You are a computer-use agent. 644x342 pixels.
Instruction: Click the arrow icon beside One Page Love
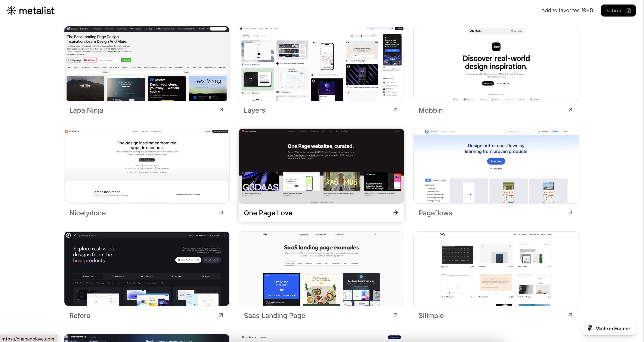click(x=395, y=212)
